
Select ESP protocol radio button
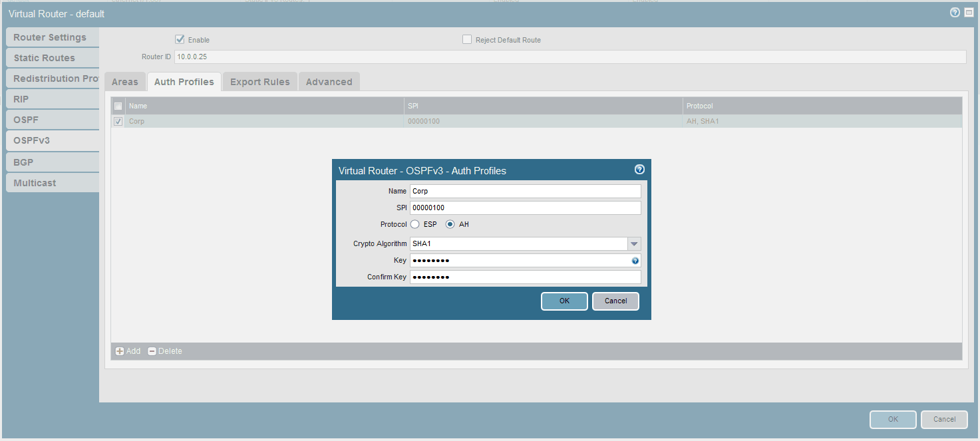tap(414, 224)
